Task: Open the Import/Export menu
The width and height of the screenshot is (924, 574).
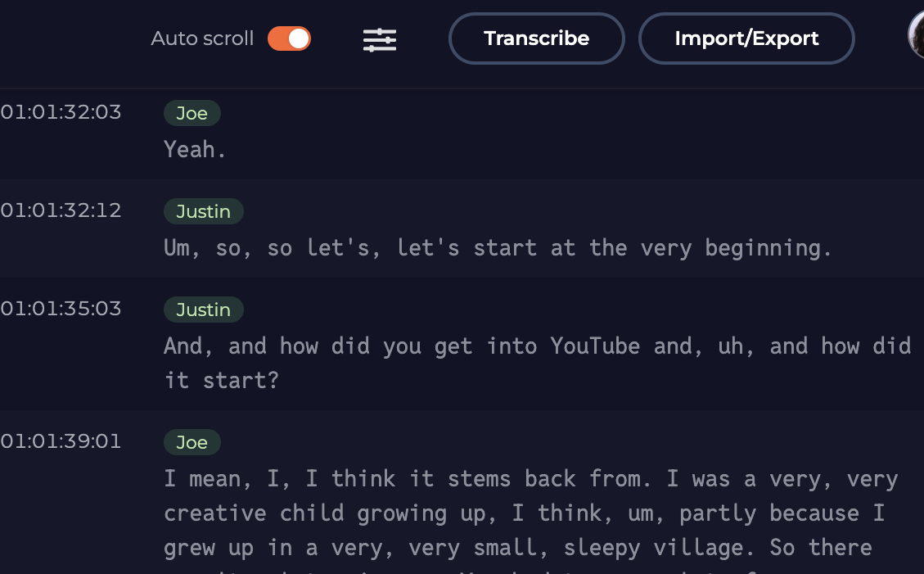Action: tap(746, 38)
